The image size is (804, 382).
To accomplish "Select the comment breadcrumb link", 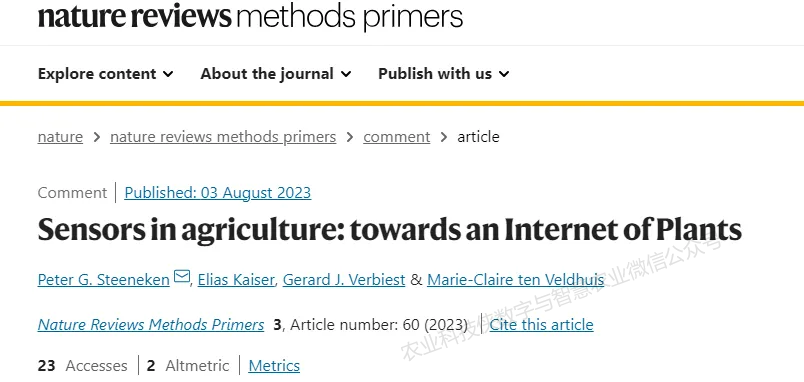I will (x=396, y=137).
